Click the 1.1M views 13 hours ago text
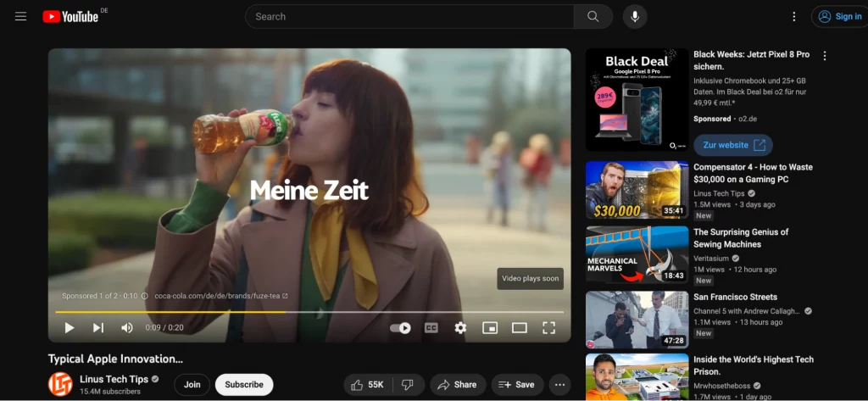868x401 pixels. [738, 322]
